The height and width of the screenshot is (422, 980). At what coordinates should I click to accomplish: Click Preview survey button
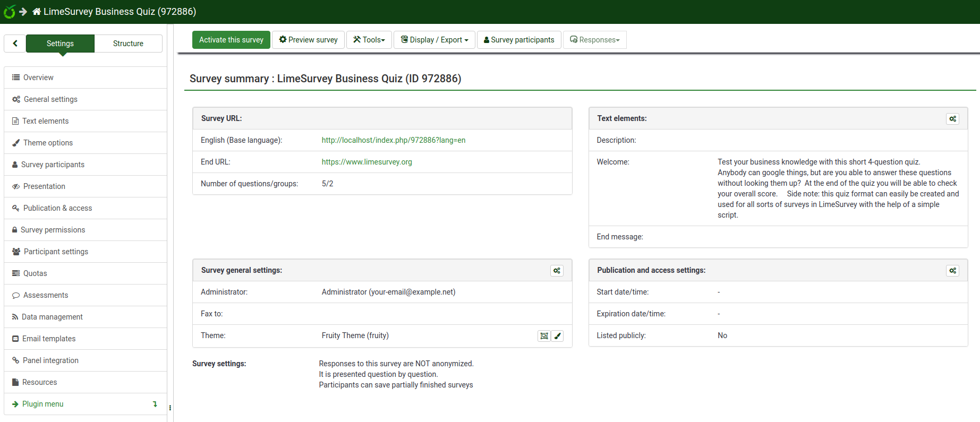click(308, 40)
